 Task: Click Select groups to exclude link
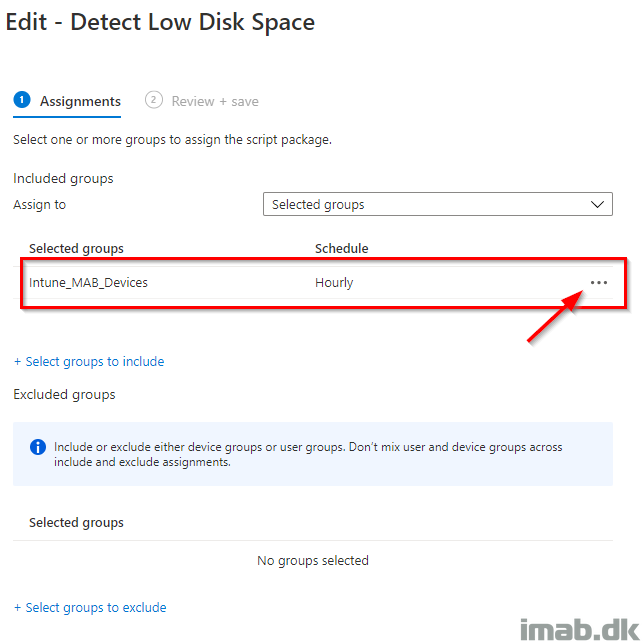coord(96,607)
